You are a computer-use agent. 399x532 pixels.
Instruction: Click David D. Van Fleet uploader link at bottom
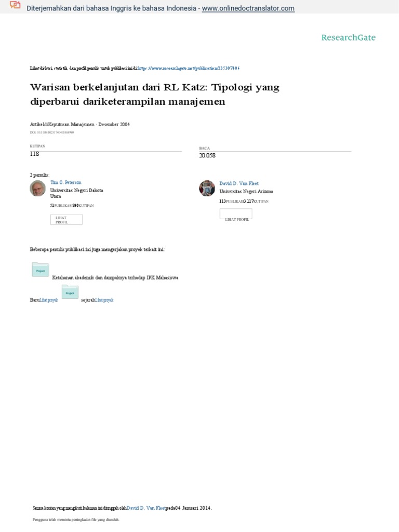pyautogui.click(x=146, y=508)
